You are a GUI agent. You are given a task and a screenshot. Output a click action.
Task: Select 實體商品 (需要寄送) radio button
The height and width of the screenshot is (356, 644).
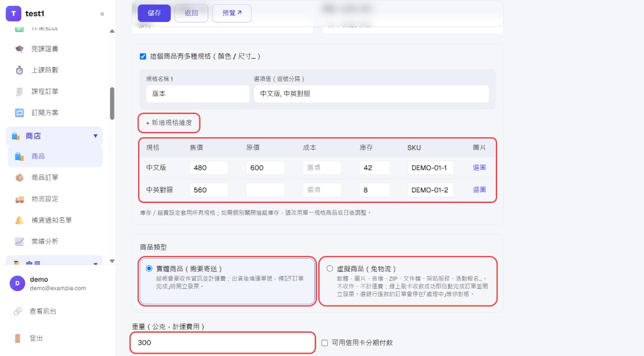[x=149, y=268]
